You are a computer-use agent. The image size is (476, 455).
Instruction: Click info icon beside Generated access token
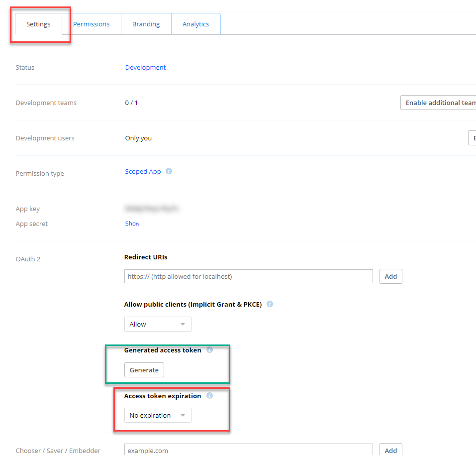pyautogui.click(x=209, y=350)
